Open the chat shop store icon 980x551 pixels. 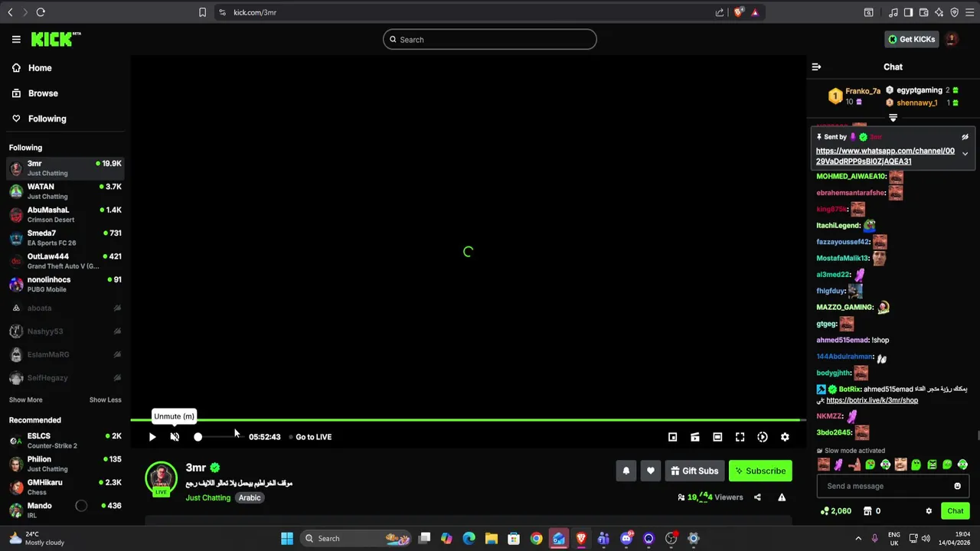pyautogui.click(x=867, y=511)
